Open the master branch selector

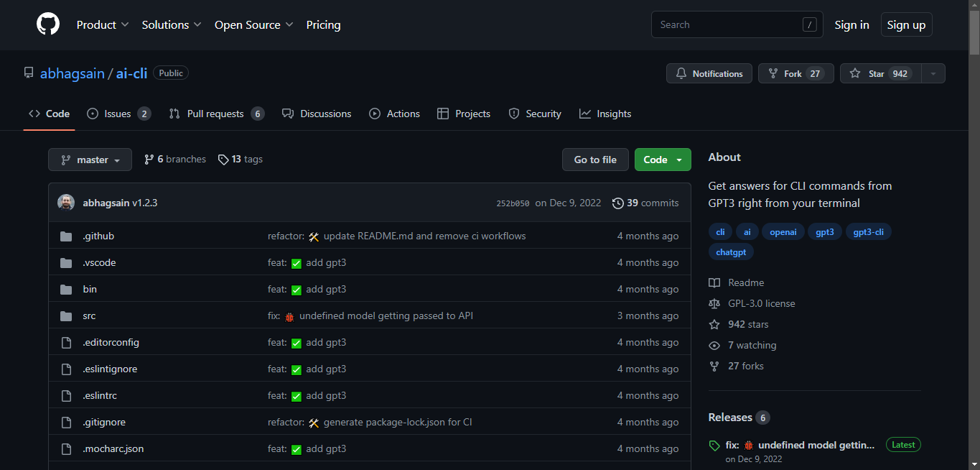(x=90, y=160)
